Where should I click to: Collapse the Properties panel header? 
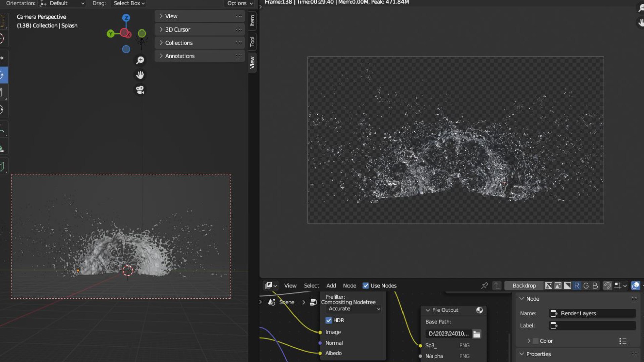[x=578, y=354]
